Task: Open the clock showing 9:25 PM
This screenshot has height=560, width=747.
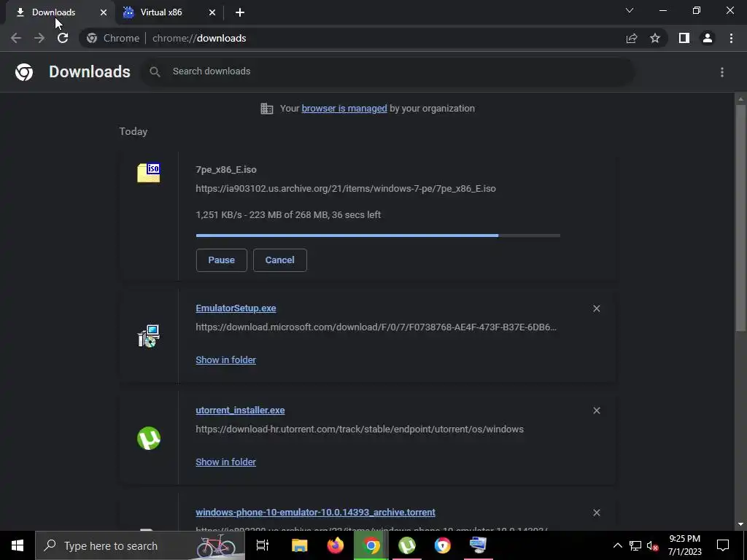Action: [x=684, y=545]
